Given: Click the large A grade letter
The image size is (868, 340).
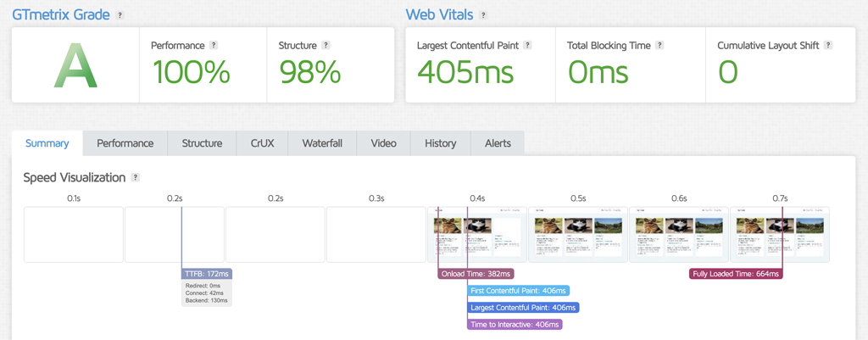Looking at the screenshot, I should (75, 65).
